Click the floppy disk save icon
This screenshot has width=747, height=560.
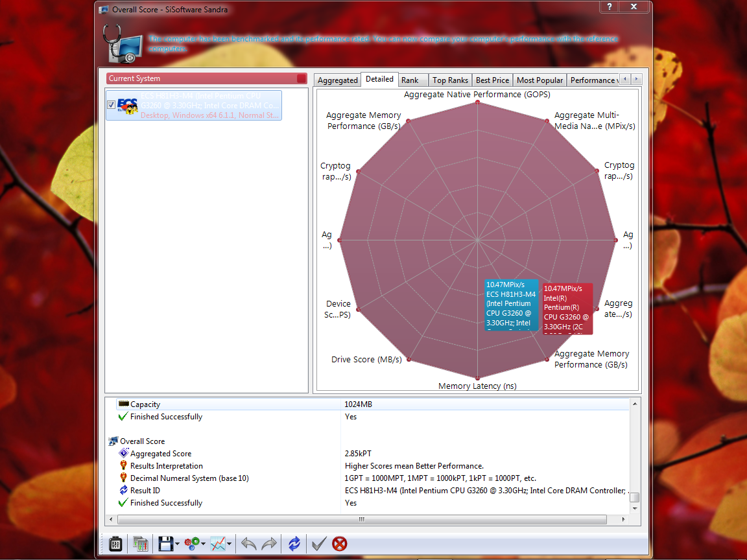coord(165,543)
